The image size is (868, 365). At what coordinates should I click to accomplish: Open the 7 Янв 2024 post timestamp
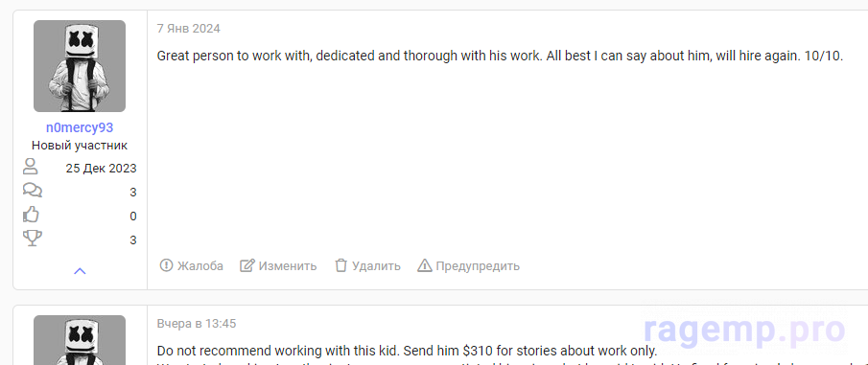point(189,29)
